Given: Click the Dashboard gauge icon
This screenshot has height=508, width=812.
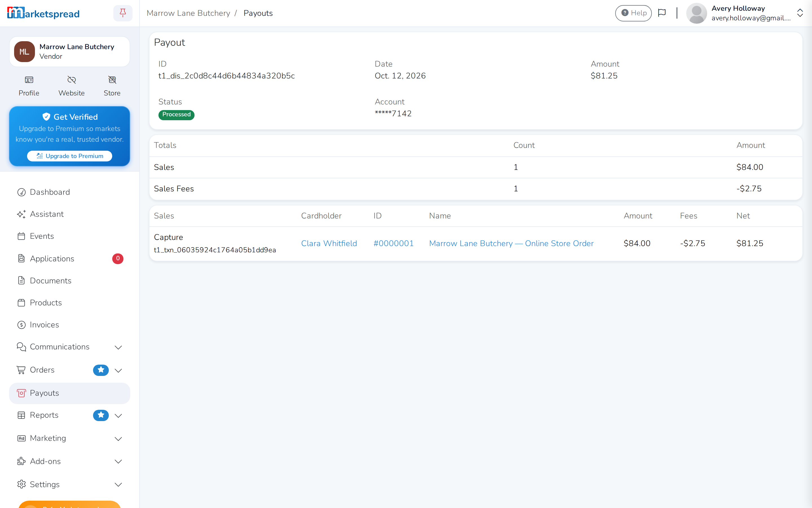Looking at the screenshot, I should click(x=21, y=192).
